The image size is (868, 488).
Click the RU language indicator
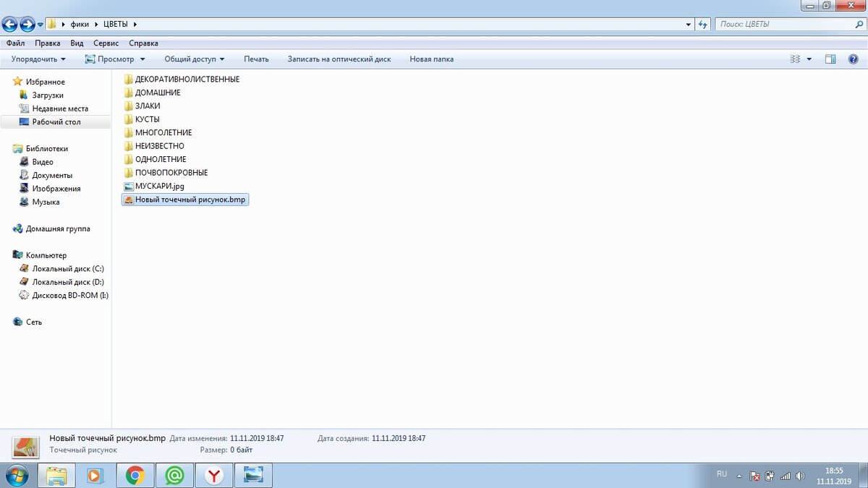click(722, 474)
